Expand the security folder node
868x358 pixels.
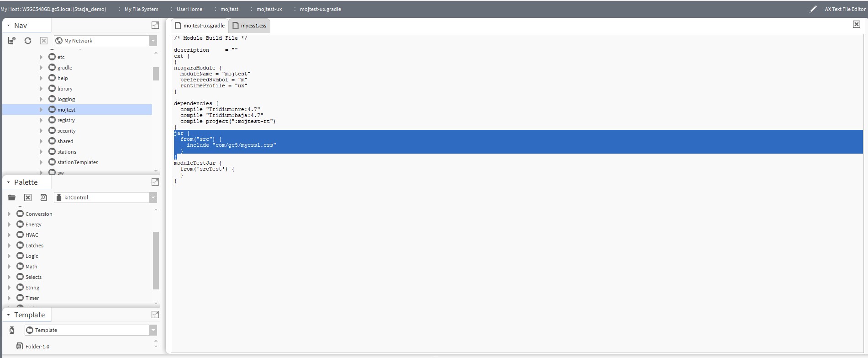41,131
